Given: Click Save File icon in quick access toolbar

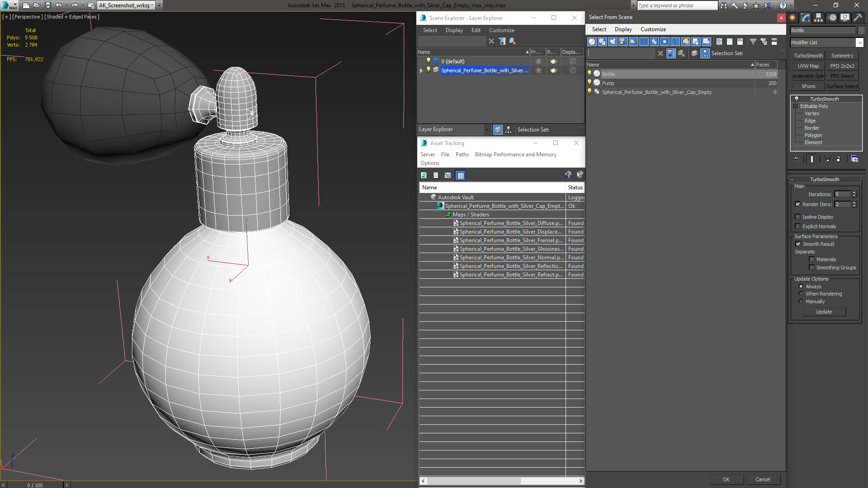Looking at the screenshot, I should pos(48,5).
